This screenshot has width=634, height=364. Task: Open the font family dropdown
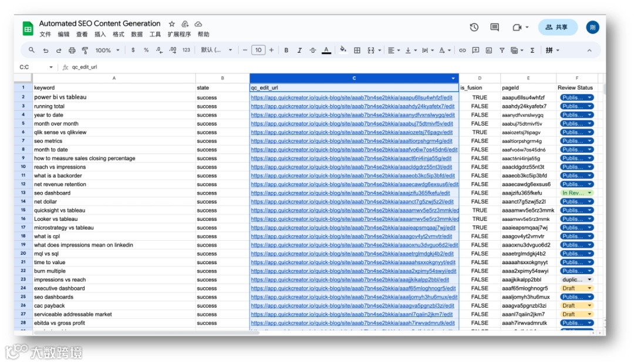pyautogui.click(x=216, y=50)
